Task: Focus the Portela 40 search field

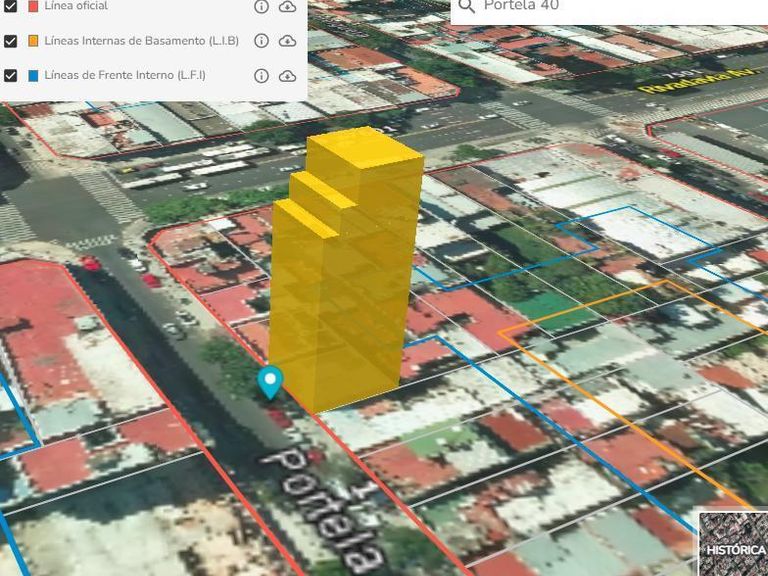Action: pyautogui.click(x=609, y=7)
